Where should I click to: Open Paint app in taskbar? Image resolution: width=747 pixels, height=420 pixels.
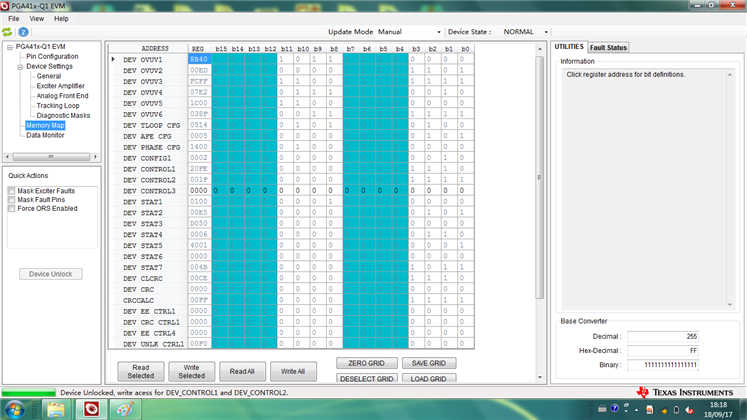click(125, 410)
